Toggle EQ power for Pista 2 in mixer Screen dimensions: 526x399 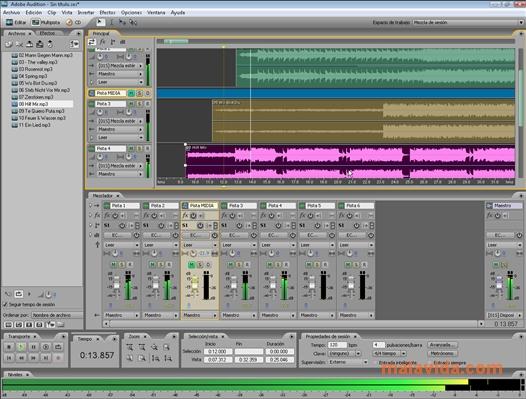point(175,236)
